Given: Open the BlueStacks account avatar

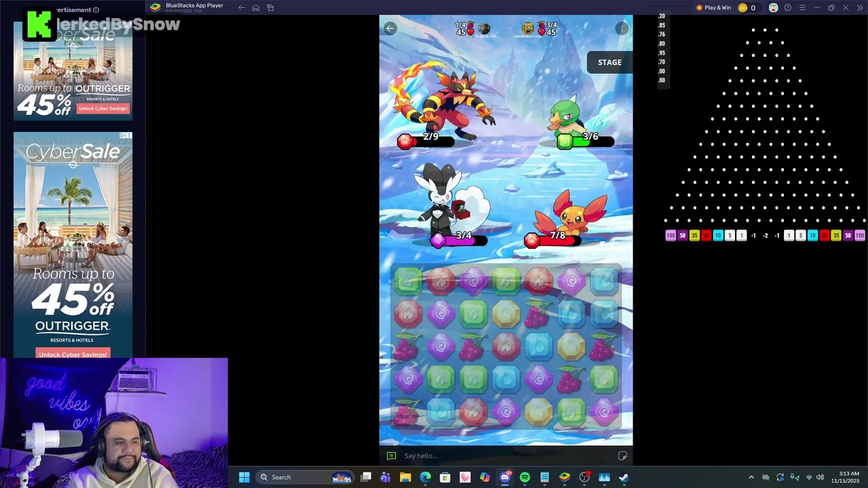Looking at the screenshot, I should 773,7.
